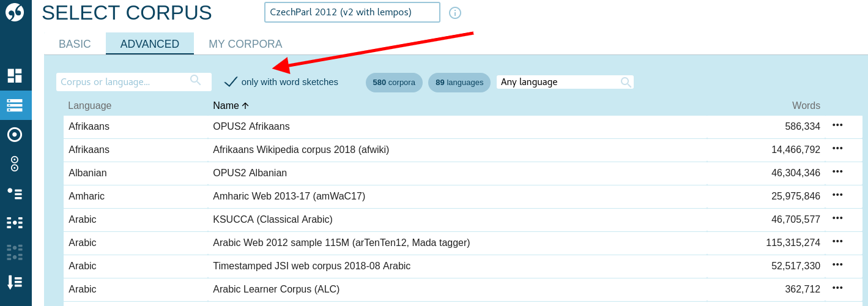Open the three-dot menu for KSUCCA row
The image size is (868, 306).
(x=837, y=218)
